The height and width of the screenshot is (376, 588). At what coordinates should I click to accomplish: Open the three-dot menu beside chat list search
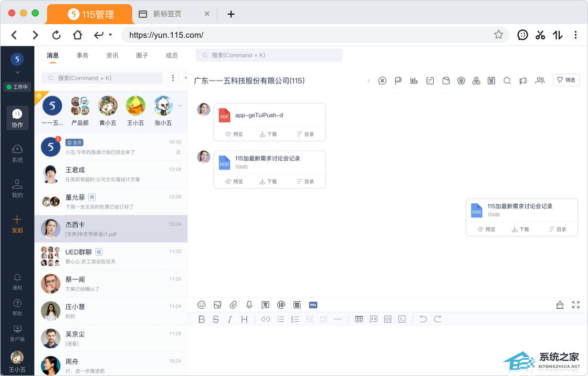pyautogui.click(x=173, y=78)
